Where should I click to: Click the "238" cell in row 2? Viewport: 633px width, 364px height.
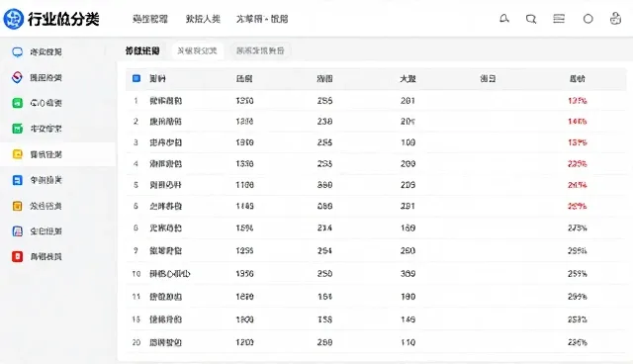(x=324, y=122)
